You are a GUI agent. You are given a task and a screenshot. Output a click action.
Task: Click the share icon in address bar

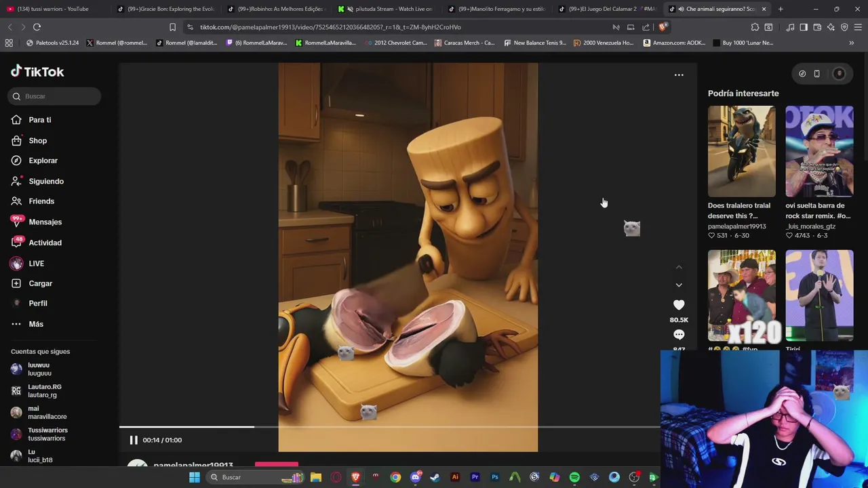tap(646, 27)
